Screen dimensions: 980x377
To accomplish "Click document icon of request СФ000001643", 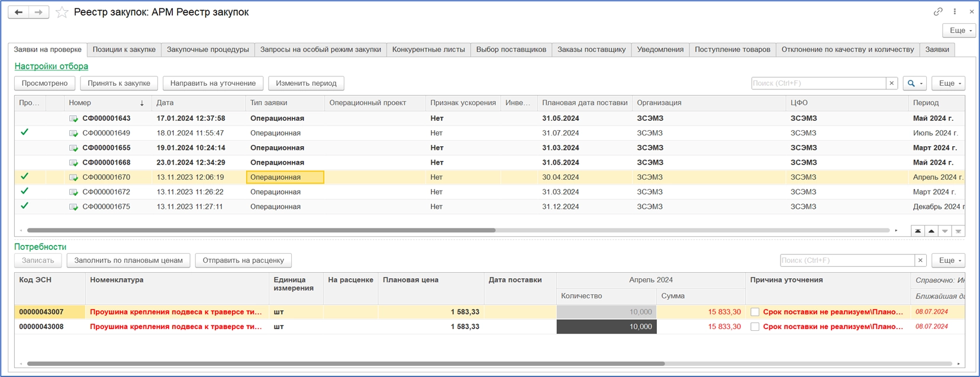I will [x=73, y=118].
